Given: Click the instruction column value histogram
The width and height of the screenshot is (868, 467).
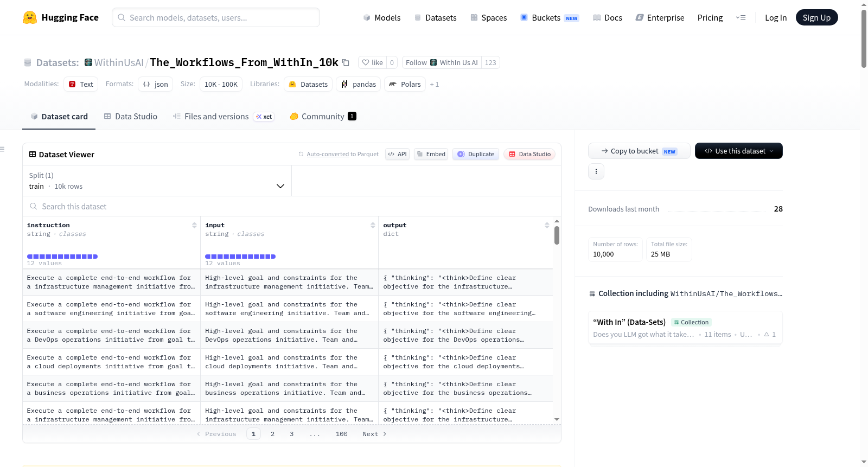Looking at the screenshot, I should 62,257.
